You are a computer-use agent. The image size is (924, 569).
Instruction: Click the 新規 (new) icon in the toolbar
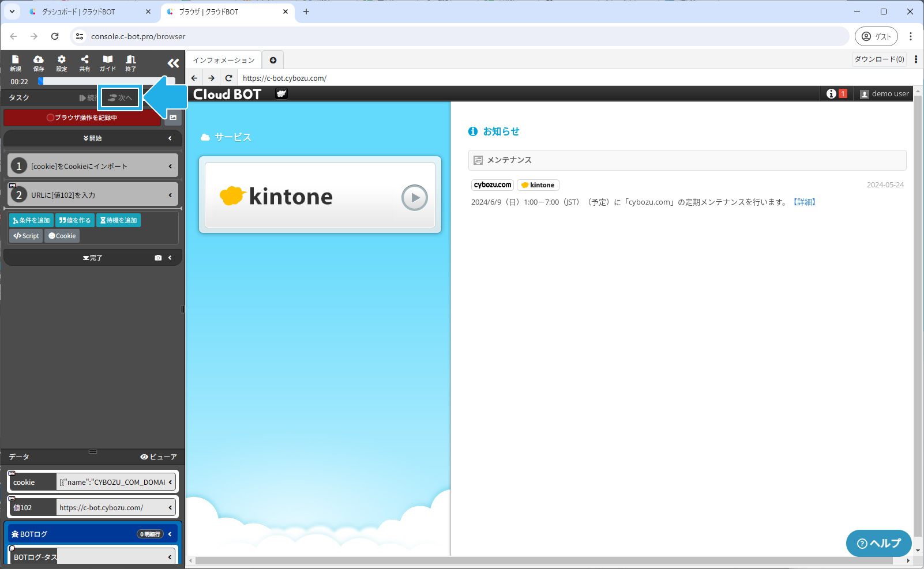16,63
